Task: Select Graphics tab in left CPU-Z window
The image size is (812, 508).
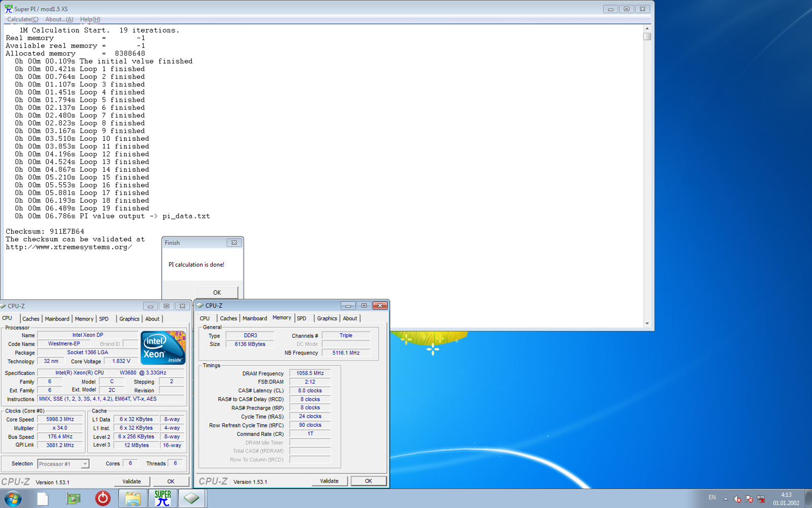Action: pyautogui.click(x=129, y=319)
